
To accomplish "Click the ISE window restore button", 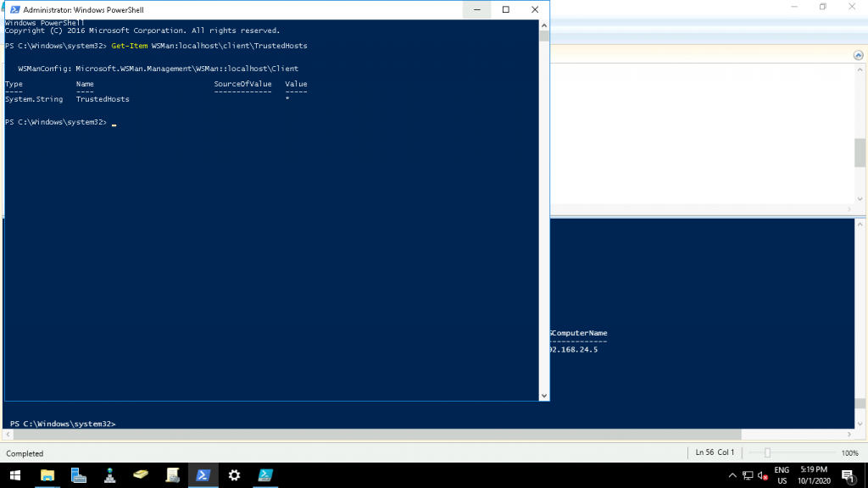I will pyautogui.click(x=822, y=7).
